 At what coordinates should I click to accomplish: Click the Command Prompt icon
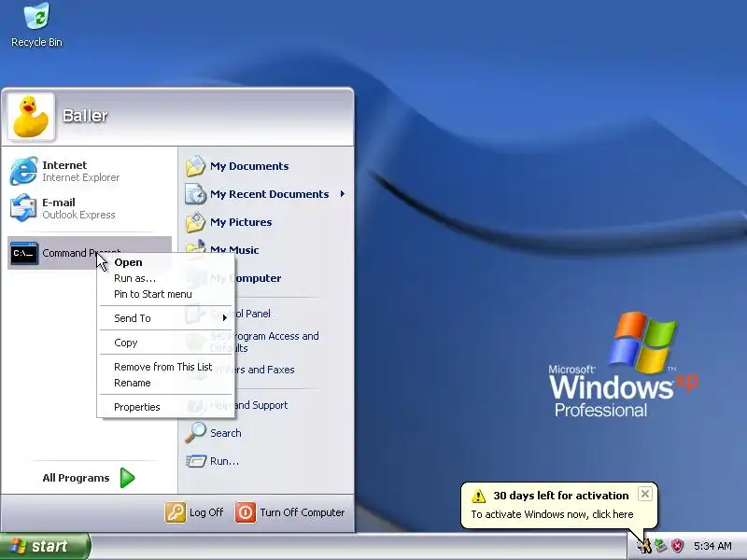(x=23, y=253)
